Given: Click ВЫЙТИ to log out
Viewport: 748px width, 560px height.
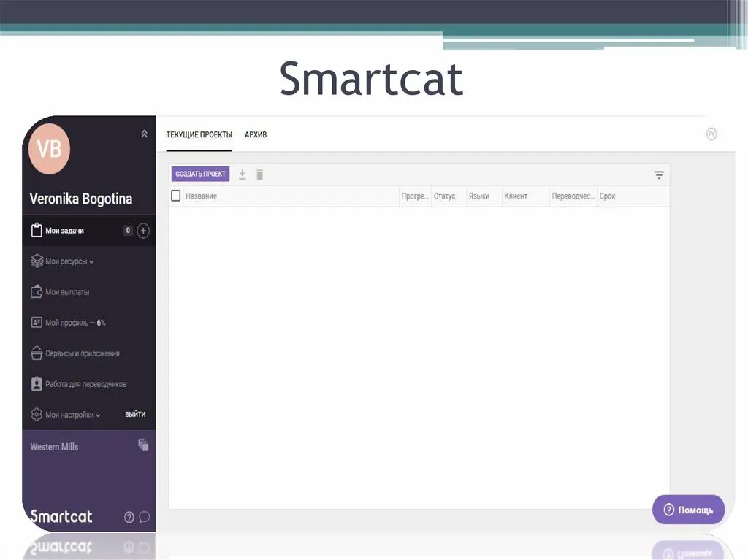Looking at the screenshot, I should point(135,414).
